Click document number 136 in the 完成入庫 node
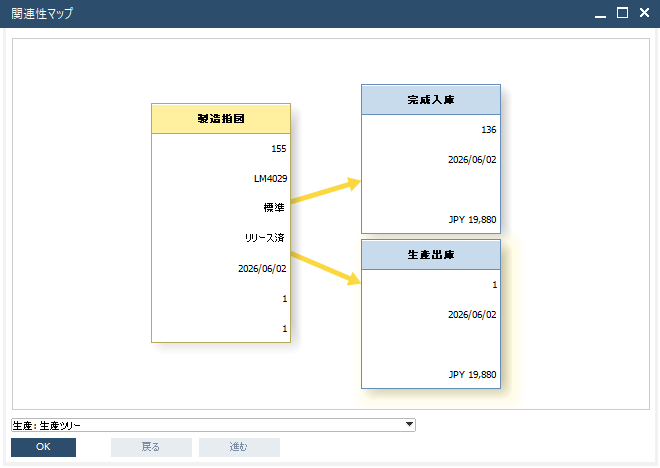This screenshot has height=468, width=660. pyautogui.click(x=489, y=130)
